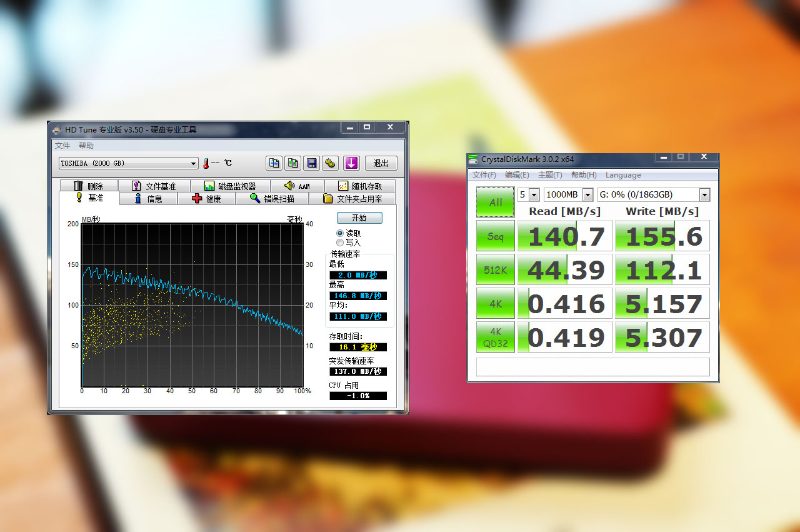Open the 文件(F) menu in CrystalDiskMark
800x532 pixels.
tap(484, 175)
